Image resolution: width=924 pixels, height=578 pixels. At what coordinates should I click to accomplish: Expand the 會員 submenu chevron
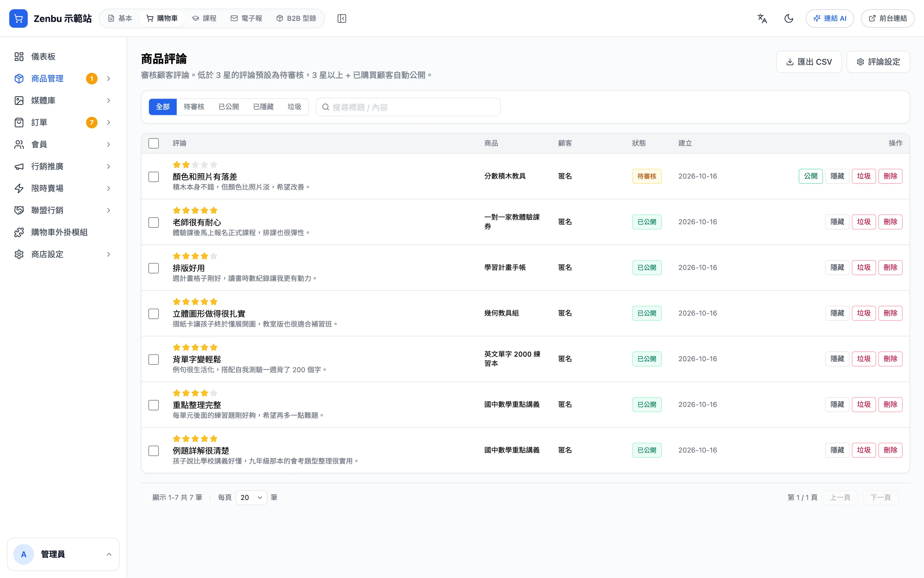109,144
